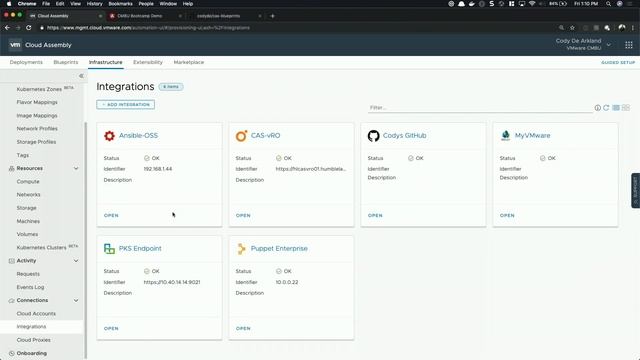Image resolution: width=640 pixels, height=360 pixels.
Task: Click the Ansible-OSS gear logo icon
Action: click(x=109, y=136)
